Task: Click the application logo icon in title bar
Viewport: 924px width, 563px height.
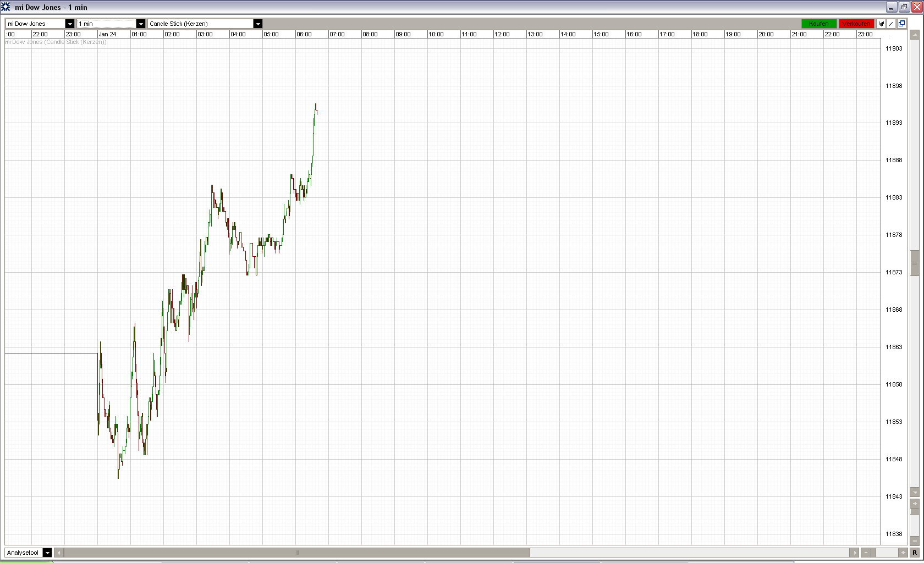Action: click(x=5, y=7)
